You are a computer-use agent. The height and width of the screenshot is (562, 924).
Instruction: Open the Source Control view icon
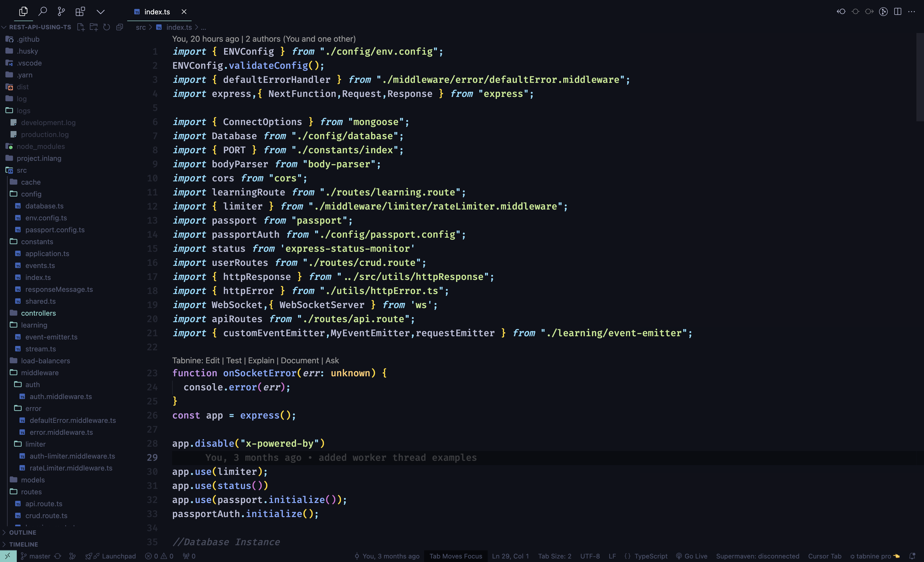[x=61, y=12]
